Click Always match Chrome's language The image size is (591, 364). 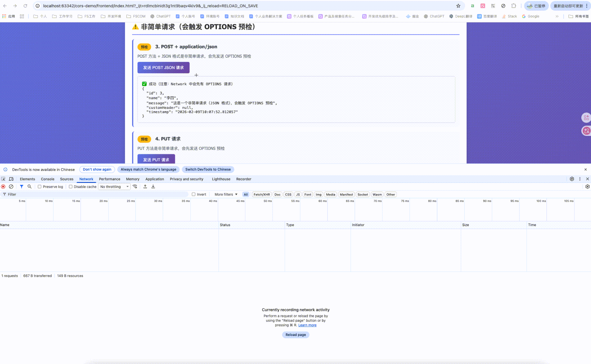tap(149, 169)
